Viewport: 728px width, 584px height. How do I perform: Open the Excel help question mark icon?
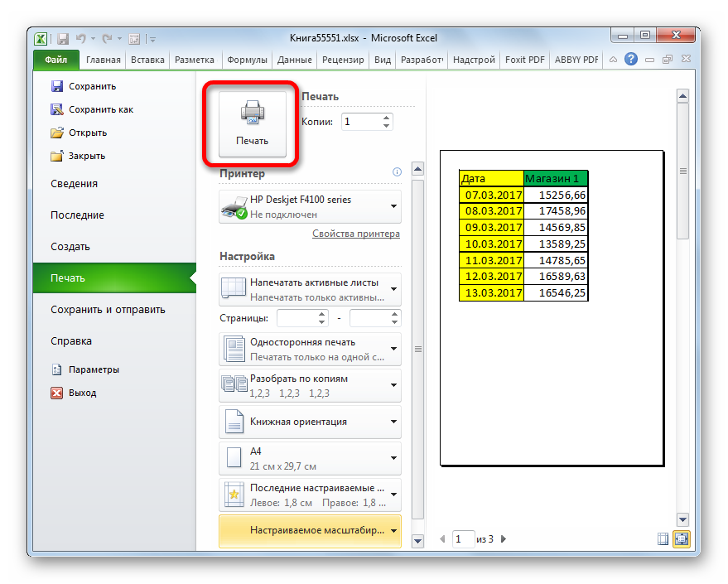coord(630,59)
